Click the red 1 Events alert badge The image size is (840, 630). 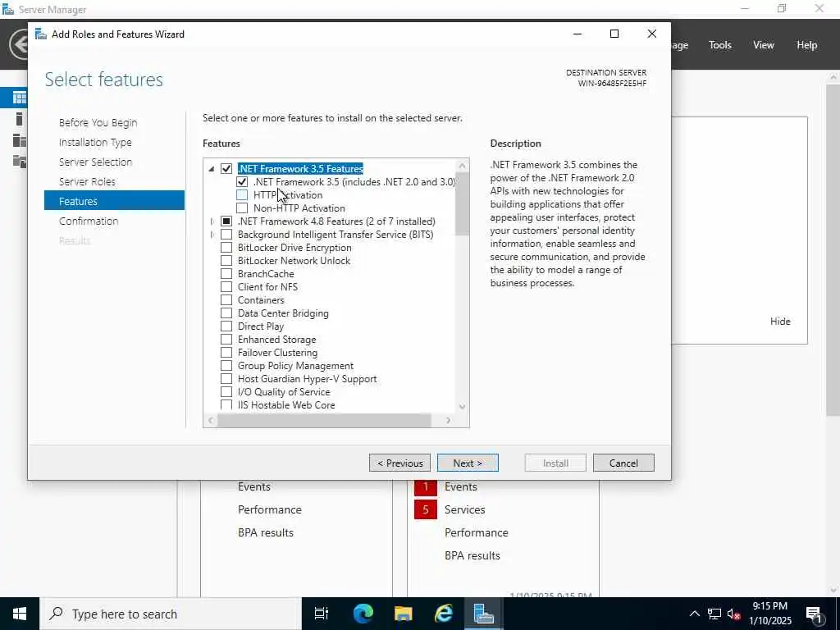click(x=426, y=486)
